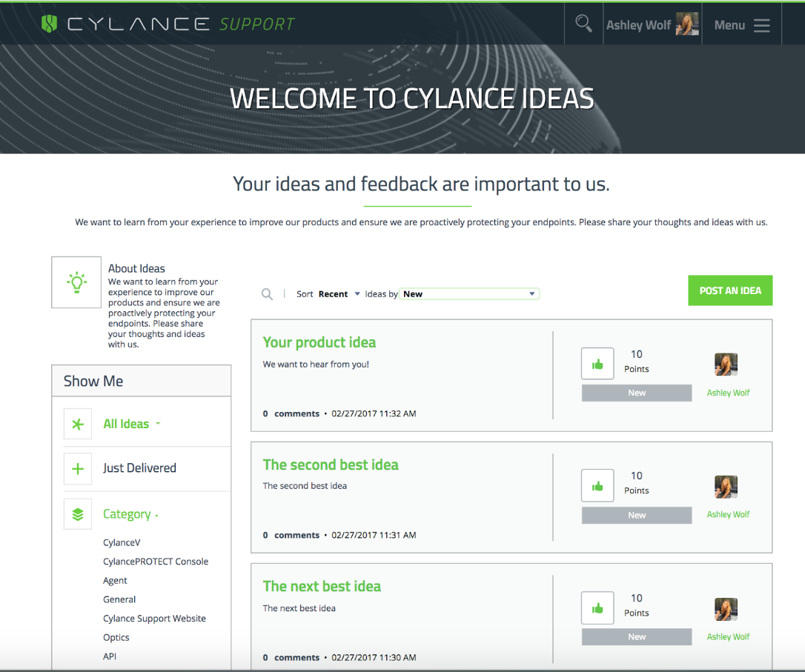
Task: Click Ashley Wolf avatar on second best idea
Action: point(726,487)
